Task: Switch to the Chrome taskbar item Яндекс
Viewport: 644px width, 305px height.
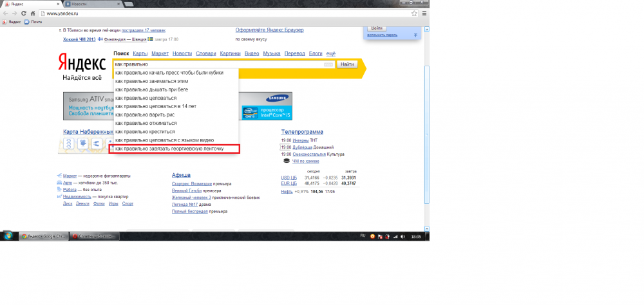Action: pyautogui.click(x=43, y=236)
